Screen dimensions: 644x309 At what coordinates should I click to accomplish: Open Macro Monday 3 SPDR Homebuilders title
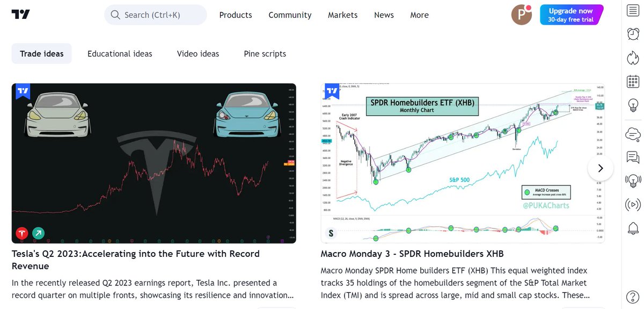412,254
